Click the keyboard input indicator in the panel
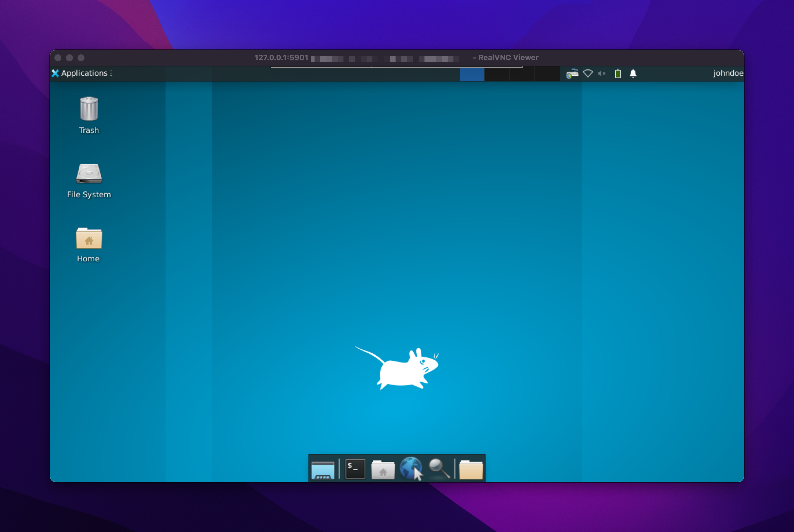 [572, 74]
